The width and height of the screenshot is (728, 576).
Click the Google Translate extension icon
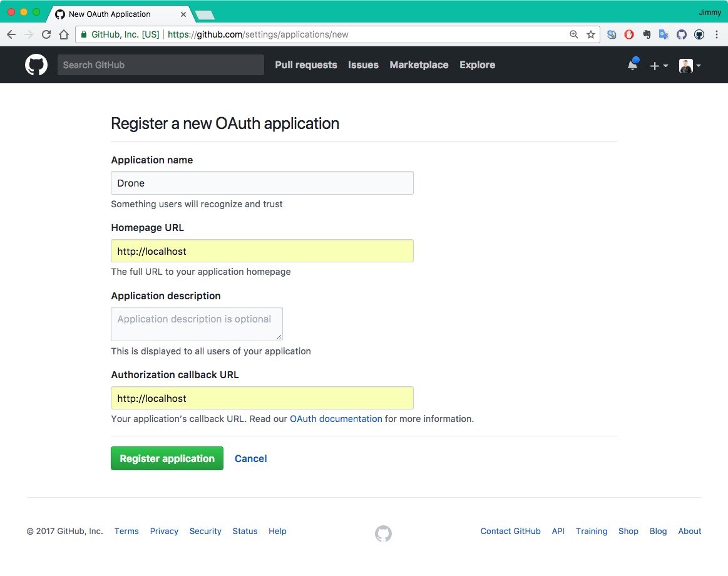tap(664, 34)
